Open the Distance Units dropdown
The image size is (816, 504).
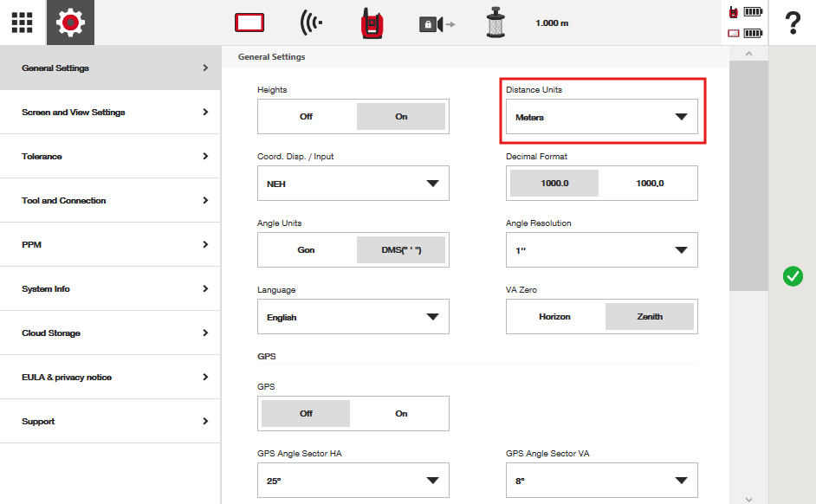601,117
